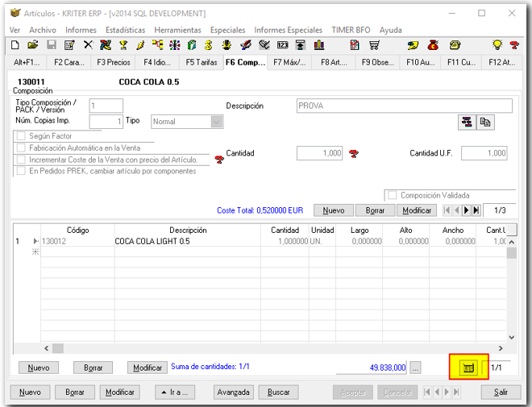Click the red help icon next to Cantidad field
Viewport: 532px width, 407px height.
click(354, 154)
